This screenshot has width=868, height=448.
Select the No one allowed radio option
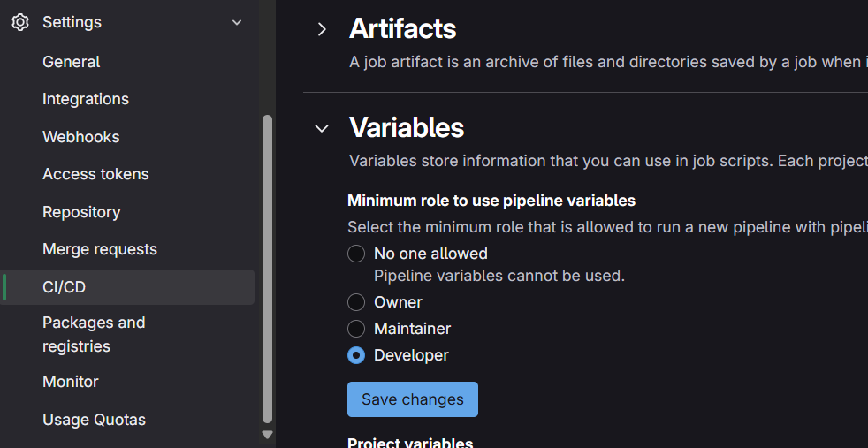point(356,254)
